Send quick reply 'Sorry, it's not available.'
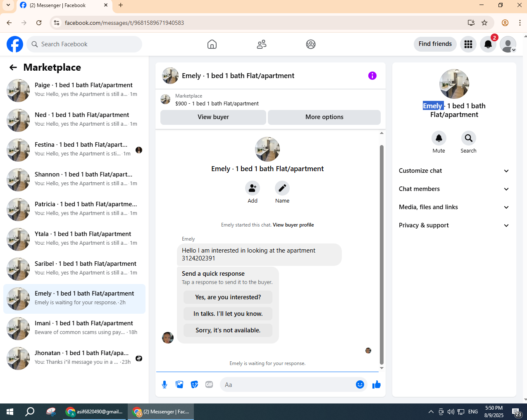Image resolution: width=527 pixels, height=420 pixels. (228, 330)
